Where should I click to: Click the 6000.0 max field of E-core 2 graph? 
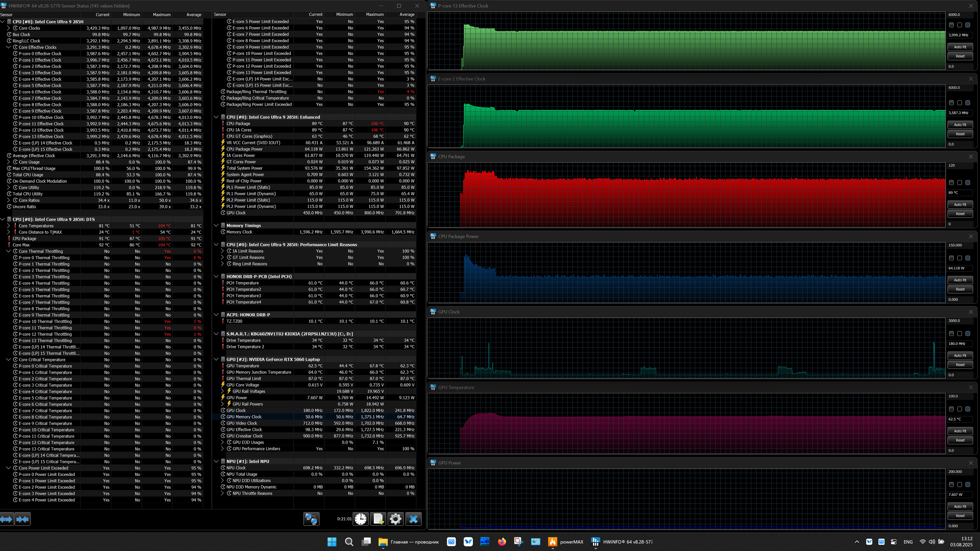tap(959, 87)
